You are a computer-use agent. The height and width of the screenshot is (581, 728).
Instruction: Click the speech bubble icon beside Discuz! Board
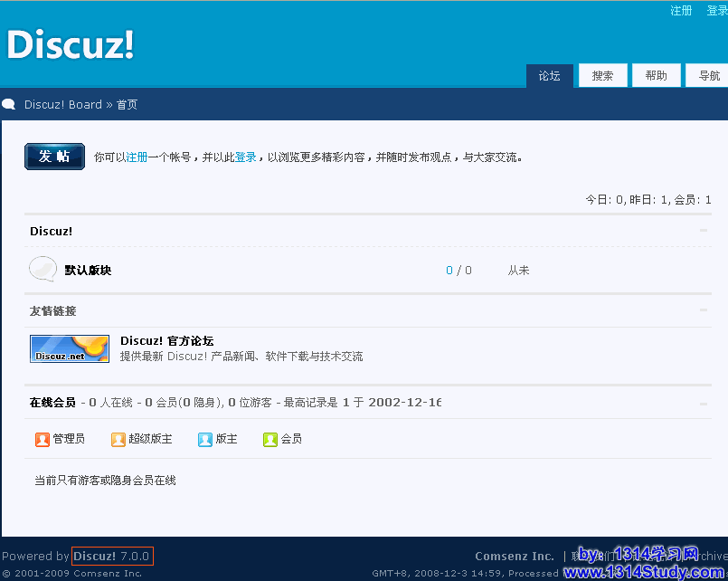(x=9, y=104)
